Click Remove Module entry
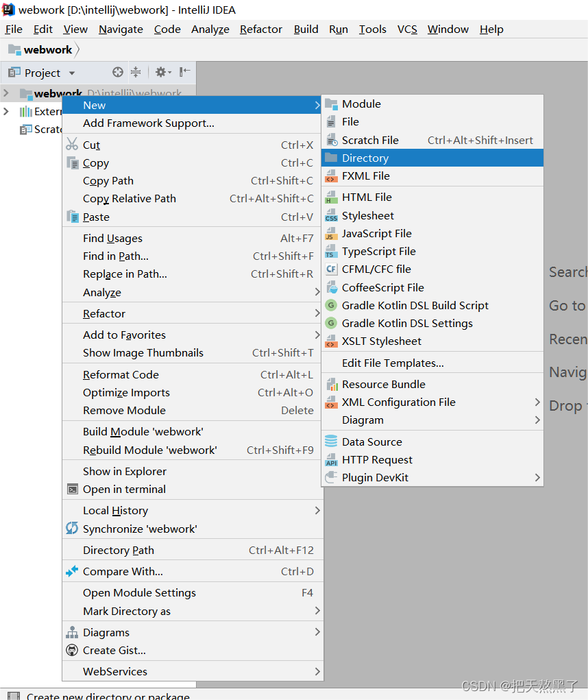The image size is (588, 700). 193,410
